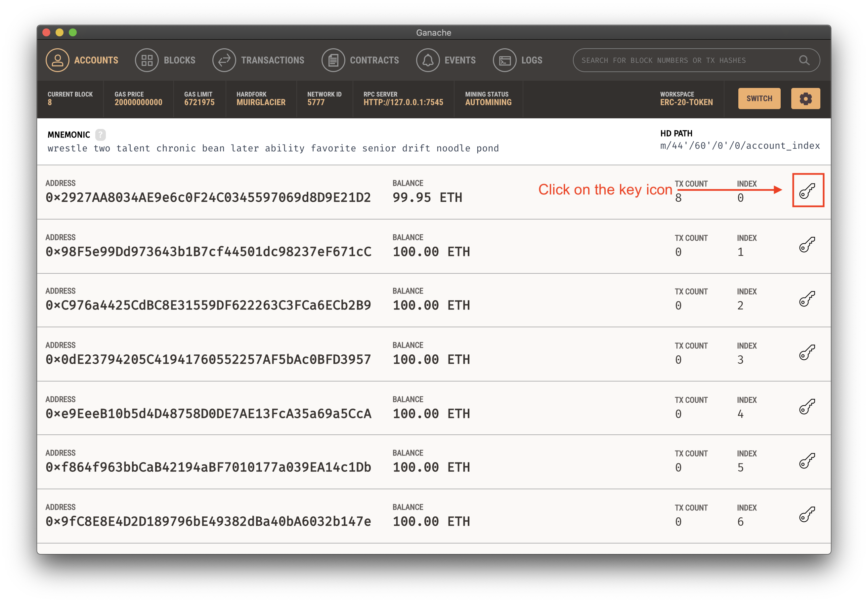Reveal key for account index 2

(807, 299)
